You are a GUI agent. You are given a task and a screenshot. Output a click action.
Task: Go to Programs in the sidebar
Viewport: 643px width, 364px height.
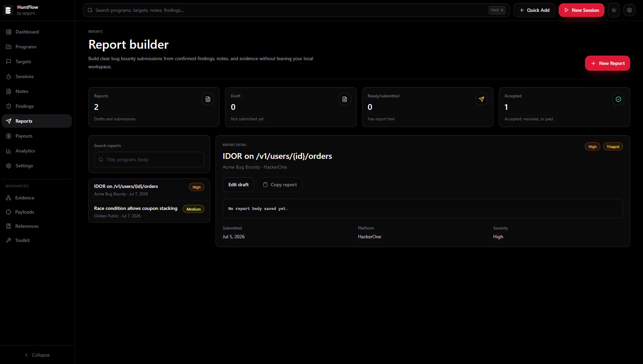point(37,47)
